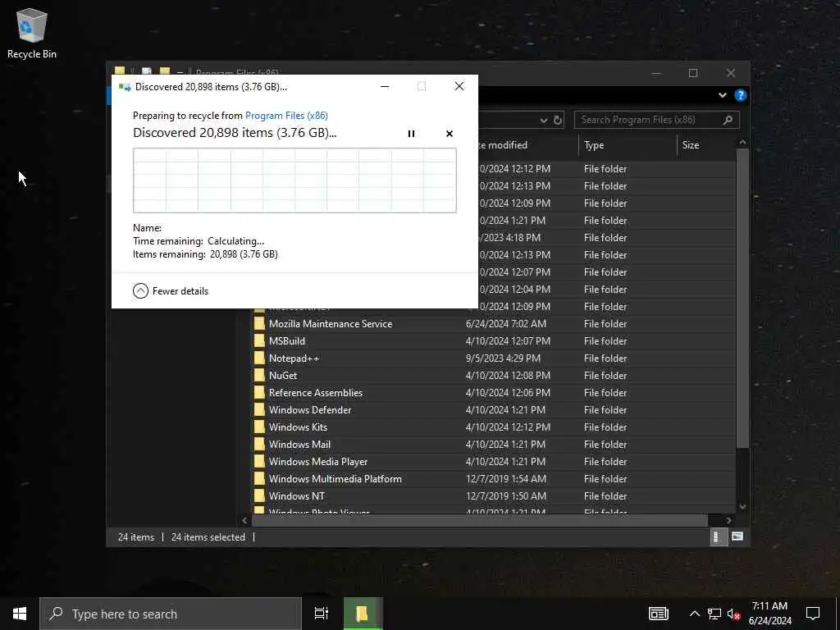Sort by the Type column header
The width and height of the screenshot is (840, 630).
click(594, 145)
